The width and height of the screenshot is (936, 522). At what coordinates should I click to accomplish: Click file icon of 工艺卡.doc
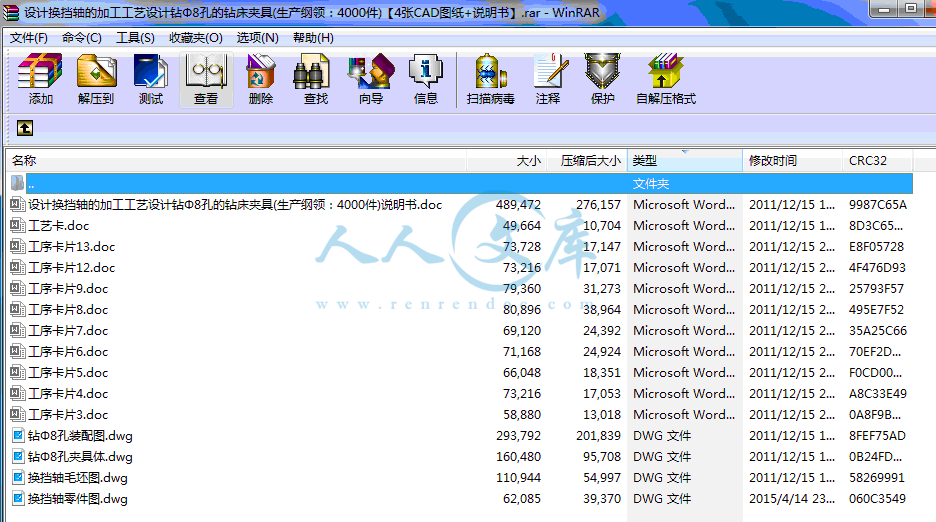coord(17,225)
